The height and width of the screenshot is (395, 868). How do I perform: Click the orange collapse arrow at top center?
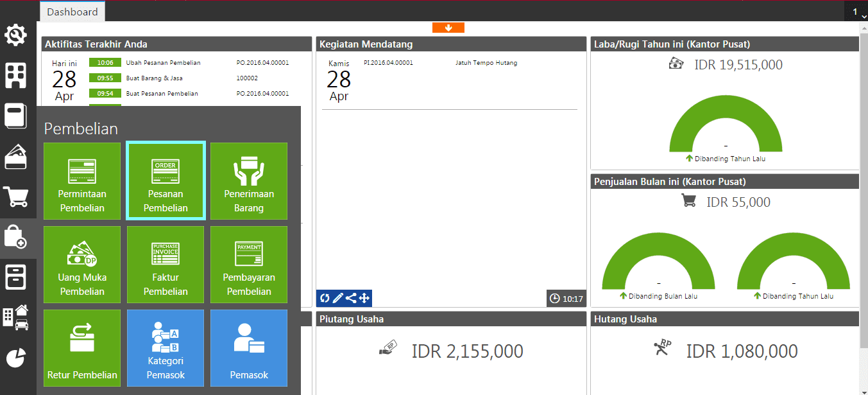pyautogui.click(x=448, y=27)
